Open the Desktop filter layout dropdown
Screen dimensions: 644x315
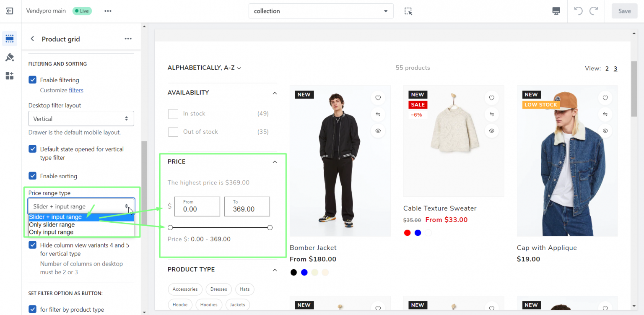tap(81, 119)
